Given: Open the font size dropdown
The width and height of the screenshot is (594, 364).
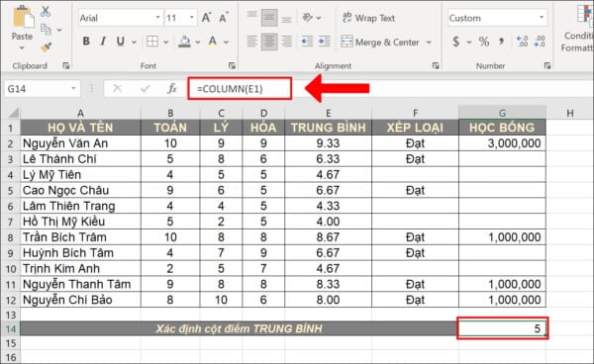Looking at the screenshot, I should point(192,18).
